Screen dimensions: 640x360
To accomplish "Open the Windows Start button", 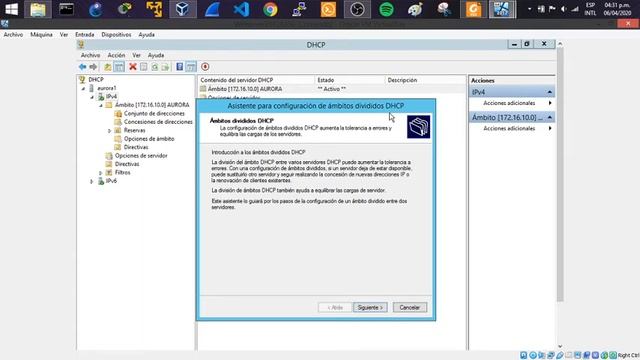I will pos(11,9).
